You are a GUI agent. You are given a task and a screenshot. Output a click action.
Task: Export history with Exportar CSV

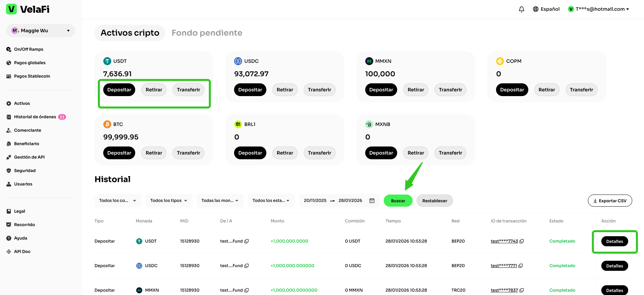[609, 201]
